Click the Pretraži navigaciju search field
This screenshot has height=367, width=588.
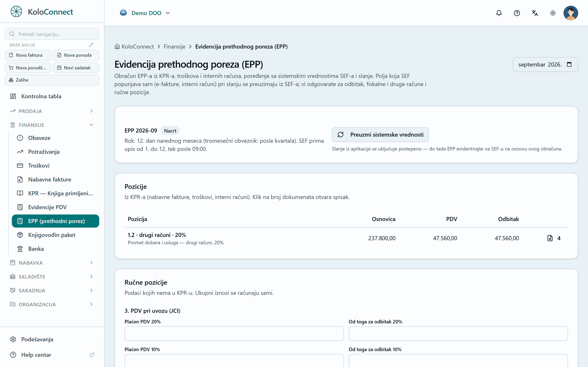click(x=52, y=34)
